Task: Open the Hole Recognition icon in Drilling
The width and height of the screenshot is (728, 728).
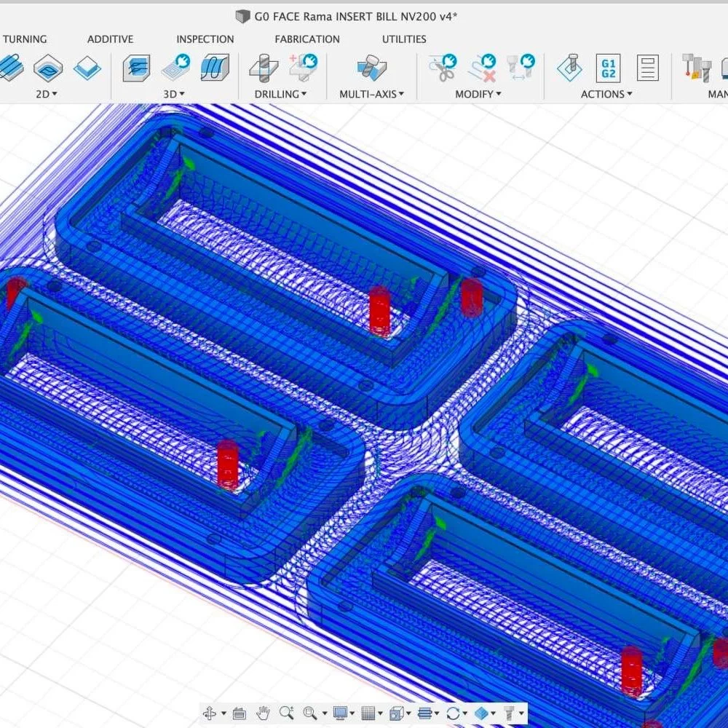Action: [x=303, y=68]
